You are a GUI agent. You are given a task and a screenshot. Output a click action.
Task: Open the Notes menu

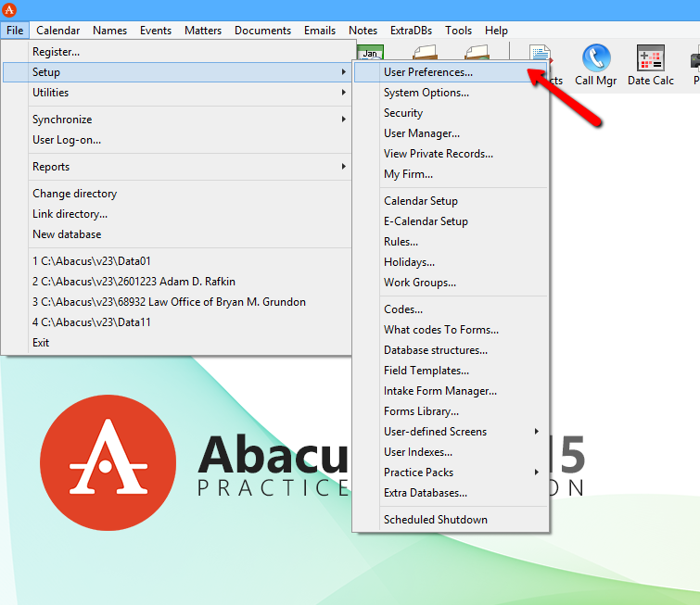(363, 31)
